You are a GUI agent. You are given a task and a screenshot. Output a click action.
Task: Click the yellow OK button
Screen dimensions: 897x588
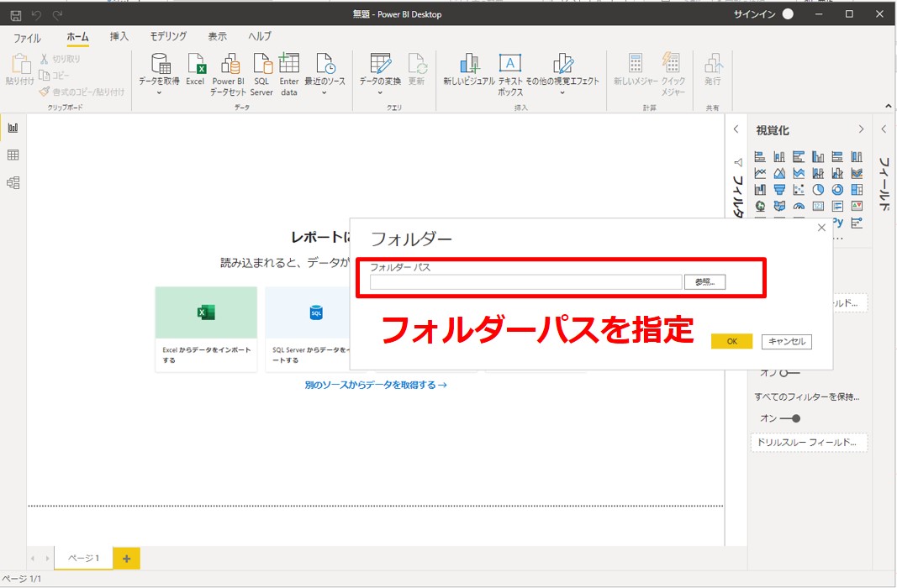731,341
